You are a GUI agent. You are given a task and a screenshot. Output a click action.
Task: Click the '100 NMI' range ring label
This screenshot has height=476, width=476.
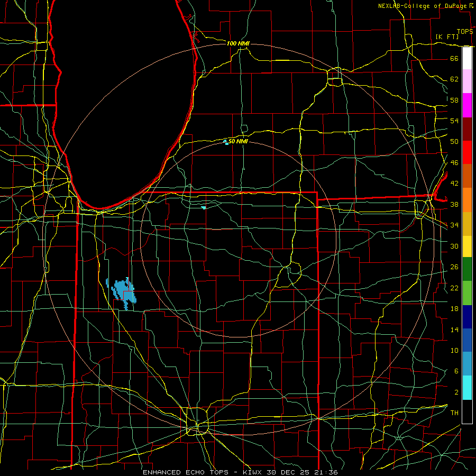click(238, 43)
